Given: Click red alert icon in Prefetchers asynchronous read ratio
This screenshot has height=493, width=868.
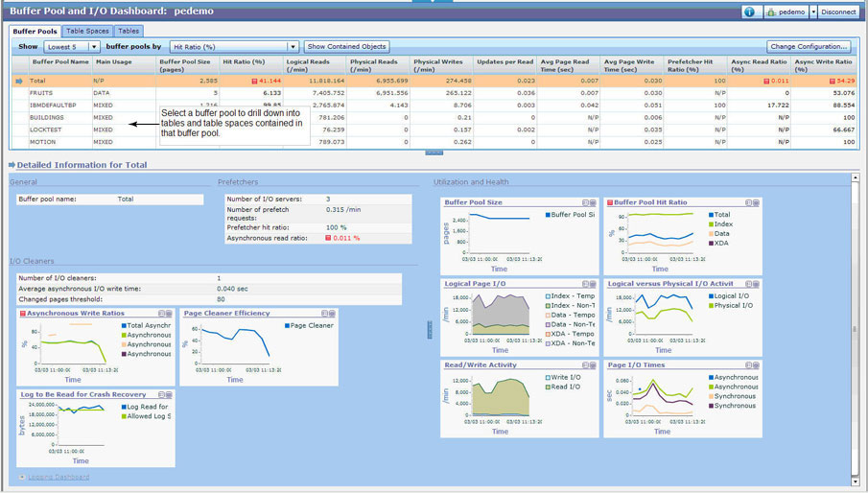Looking at the screenshot, I should pos(328,238).
